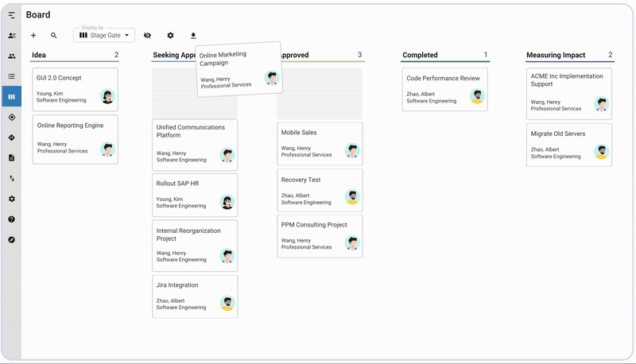Open the people group sidebar icon
The height and width of the screenshot is (364, 636).
(x=11, y=56)
